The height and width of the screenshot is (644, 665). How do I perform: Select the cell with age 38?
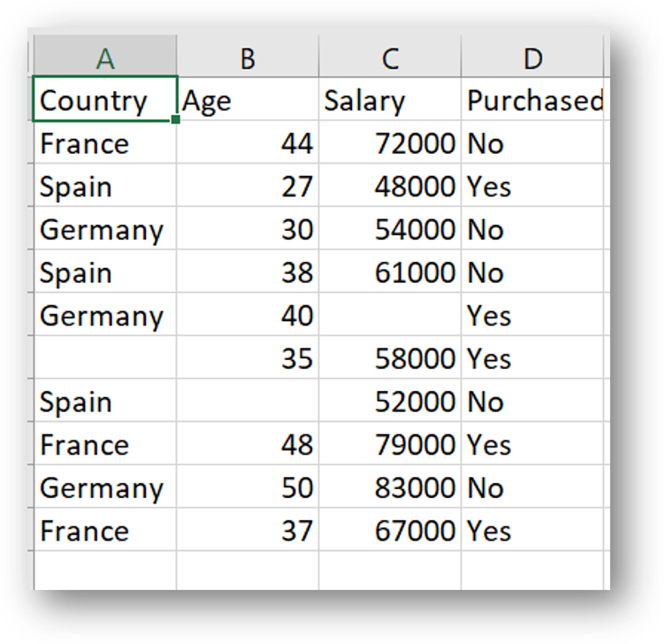248,272
